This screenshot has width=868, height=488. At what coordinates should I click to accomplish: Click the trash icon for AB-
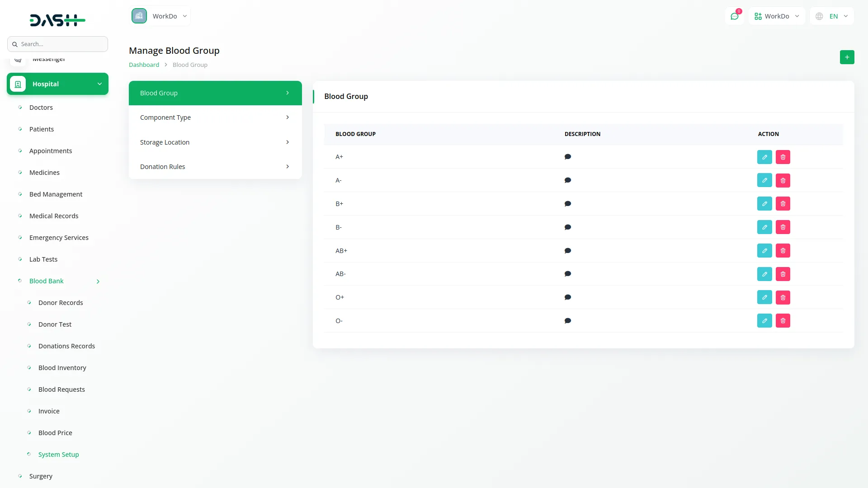[x=783, y=274]
